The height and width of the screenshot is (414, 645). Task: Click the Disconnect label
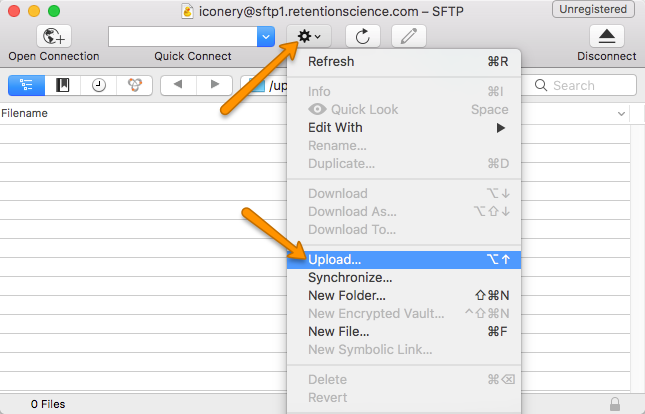click(607, 56)
